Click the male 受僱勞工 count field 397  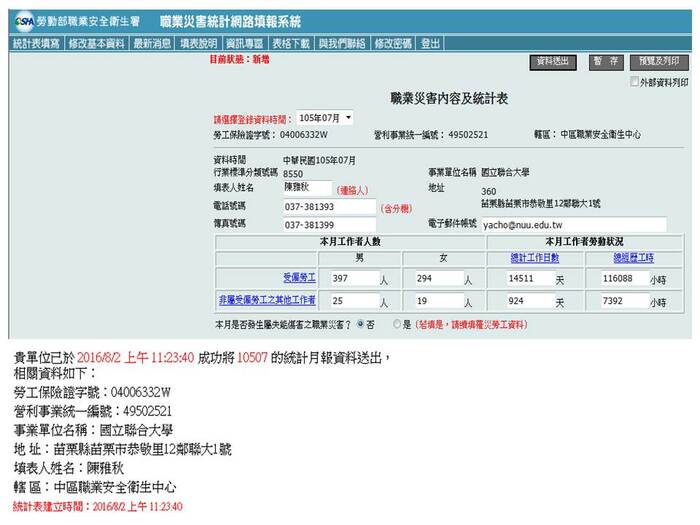click(355, 279)
